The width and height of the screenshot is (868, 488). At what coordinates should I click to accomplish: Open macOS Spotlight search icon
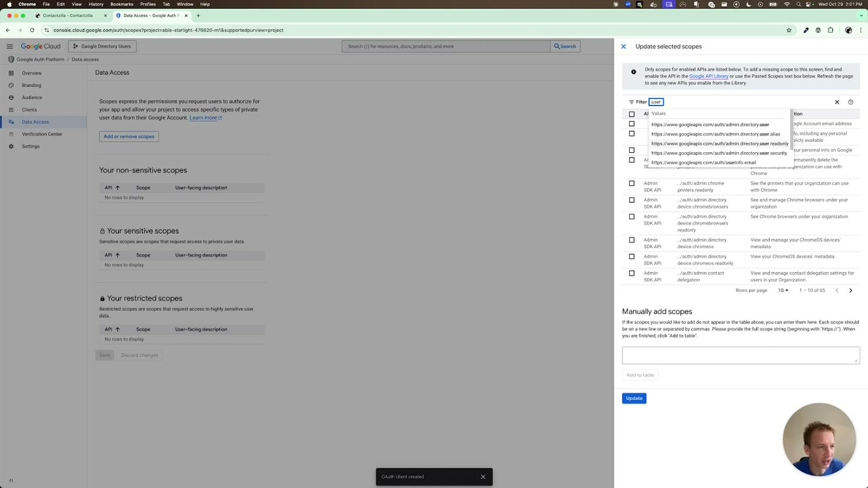[x=799, y=4]
